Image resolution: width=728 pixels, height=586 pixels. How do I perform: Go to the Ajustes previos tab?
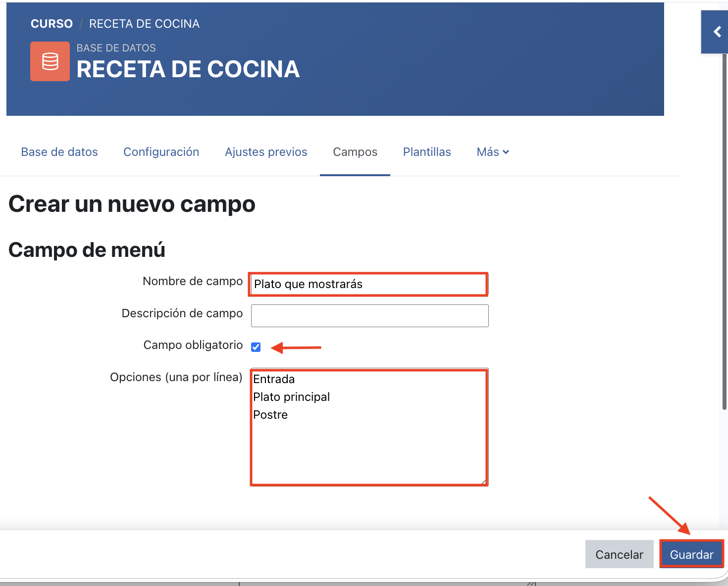click(x=266, y=152)
